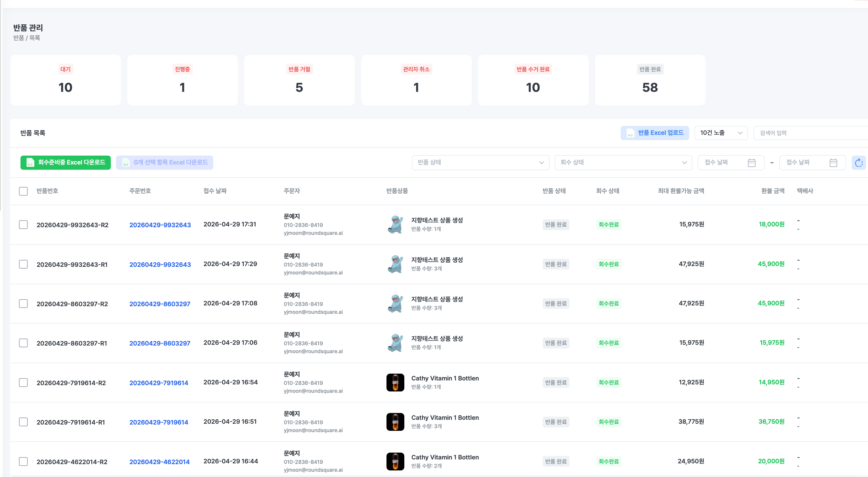The height and width of the screenshot is (477, 868).
Task: Click product thumbnail for return 20260429-8603297-R2
Action: click(395, 304)
